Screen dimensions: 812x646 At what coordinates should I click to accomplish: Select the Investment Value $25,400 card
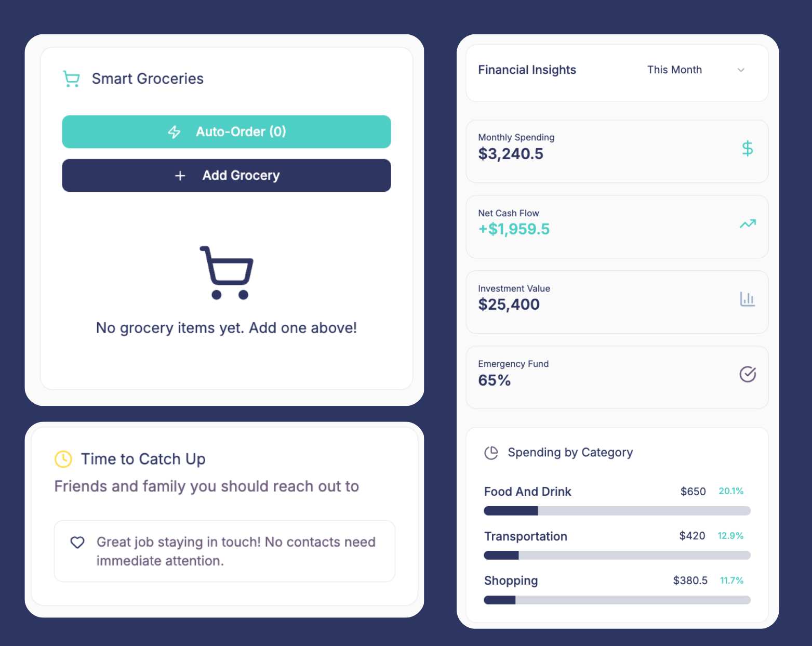617,302
